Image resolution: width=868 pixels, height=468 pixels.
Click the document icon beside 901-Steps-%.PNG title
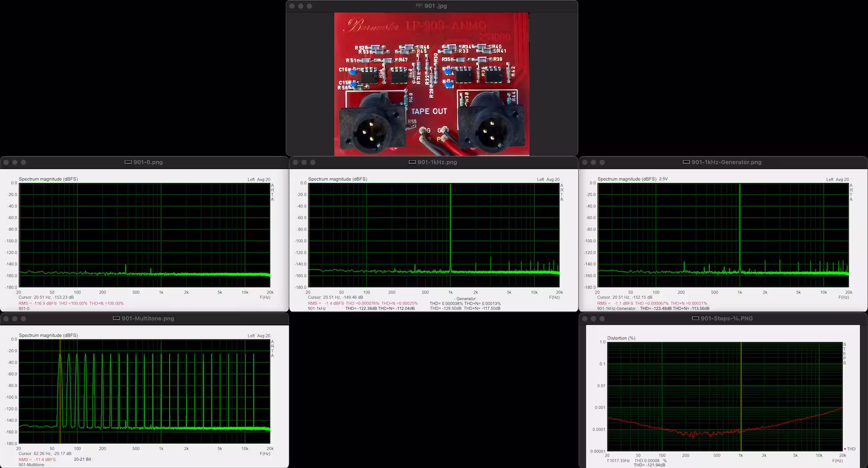(x=696, y=318)
